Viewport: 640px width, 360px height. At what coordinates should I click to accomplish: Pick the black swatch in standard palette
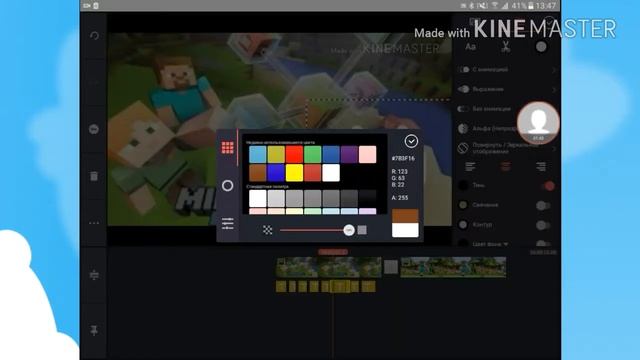point(367,198)
